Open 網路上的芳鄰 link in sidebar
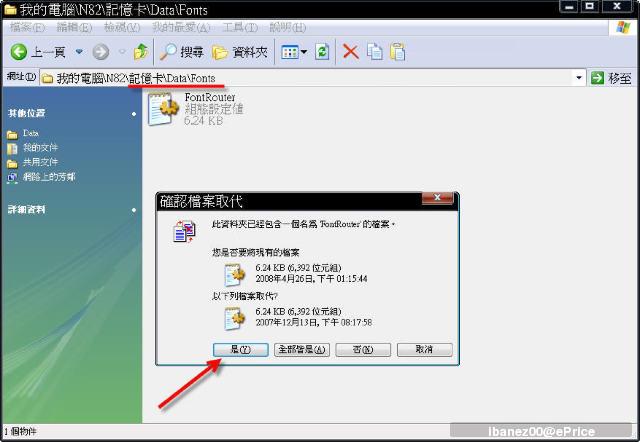The height and width of the screenshot is (442, 640). coord(49,177)
